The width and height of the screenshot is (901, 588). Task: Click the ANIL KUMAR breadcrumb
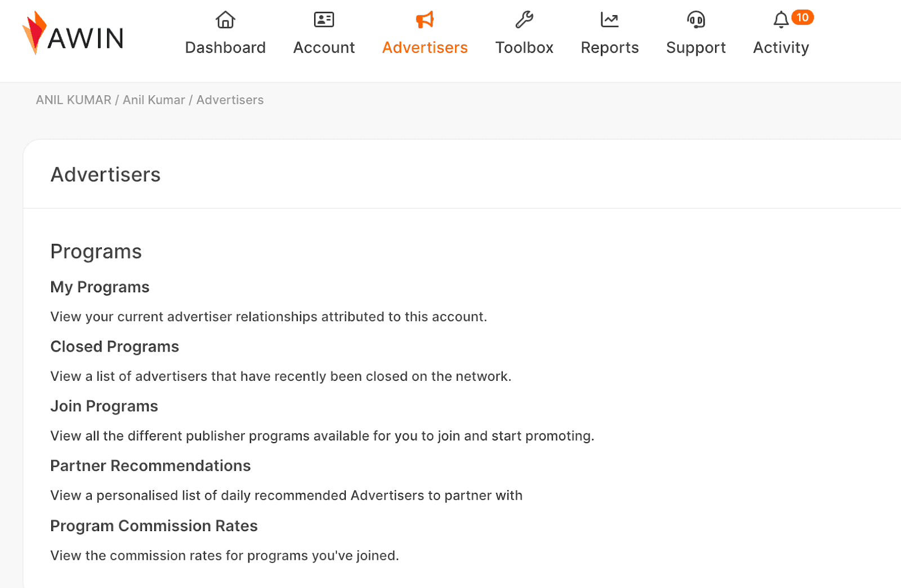(74, 100)
